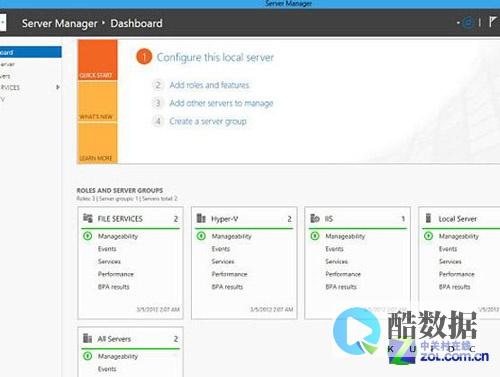Screen dimensions: 500x377
Task: Click the File Services role icon
Action: 88,218
